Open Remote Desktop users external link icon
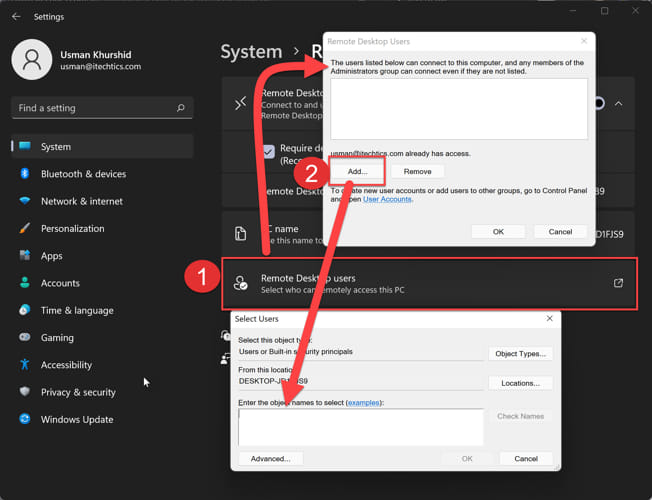This screenshot has height=500, width=652. pos(618,283)
